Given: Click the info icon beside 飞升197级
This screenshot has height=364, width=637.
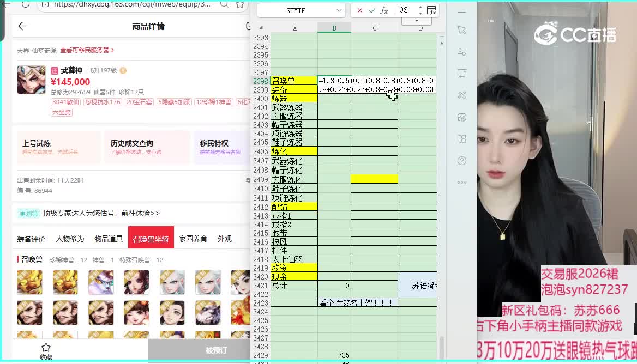Looking at the screenshot, I should pyautogui.click(x=123, y=70).
